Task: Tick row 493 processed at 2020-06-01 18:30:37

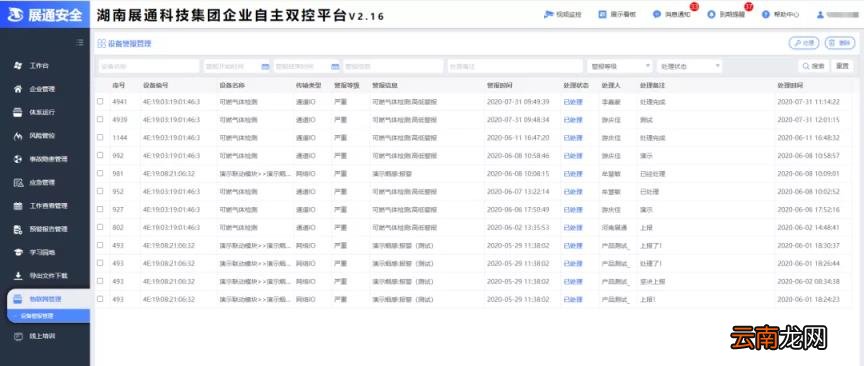Action: 100,245
